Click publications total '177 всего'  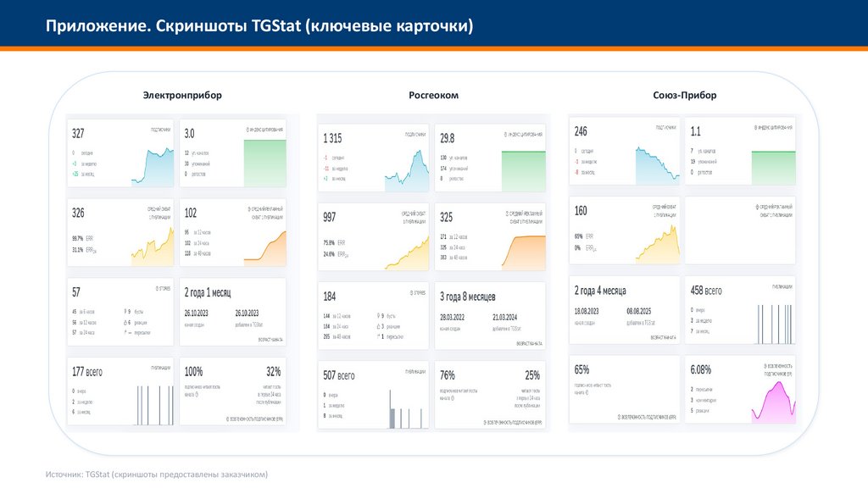pos(87,372)
